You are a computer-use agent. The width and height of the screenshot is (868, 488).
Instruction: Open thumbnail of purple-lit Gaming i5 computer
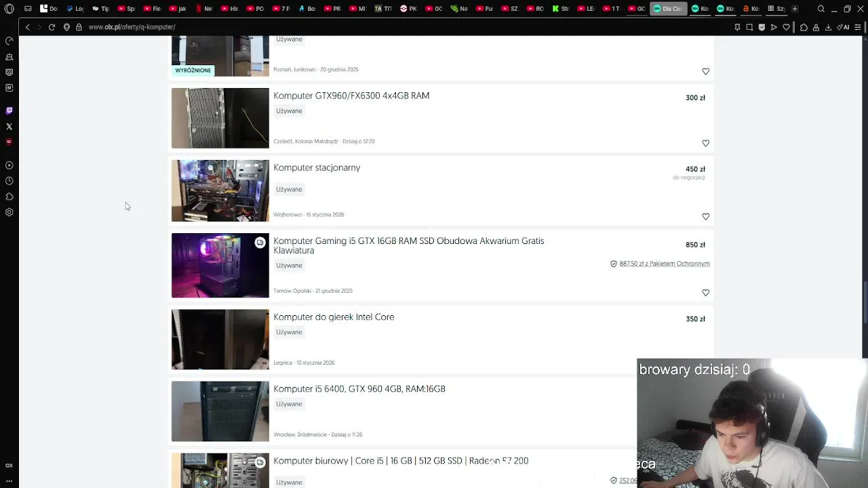coord(220,265)
